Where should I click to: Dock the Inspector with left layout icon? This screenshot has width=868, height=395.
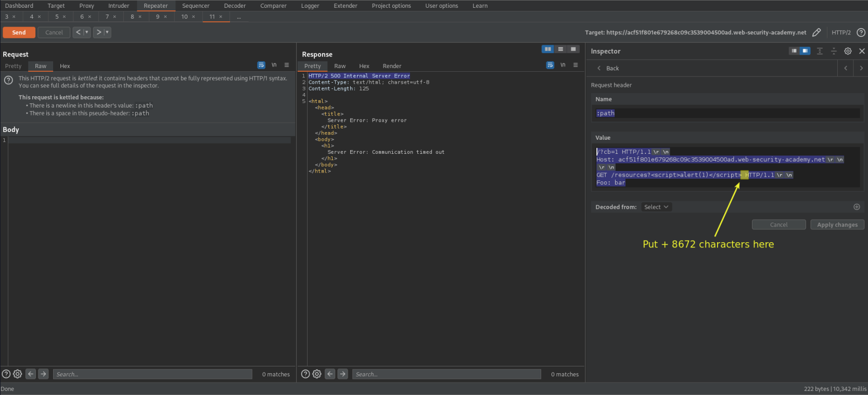click(x=794, y=51)
